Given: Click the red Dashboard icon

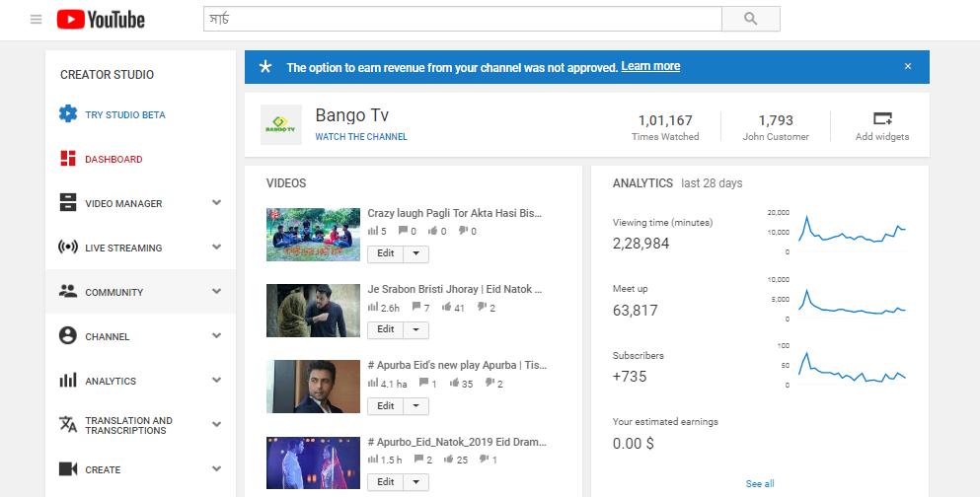Looking at the screenshot, I should click(x=68, y=158).
